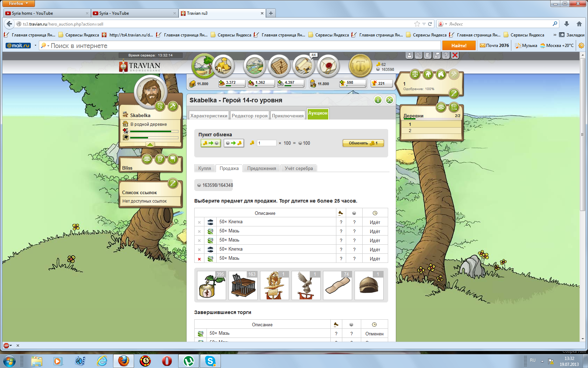Switch to Редактор героя tab

(x=250, y=116)
